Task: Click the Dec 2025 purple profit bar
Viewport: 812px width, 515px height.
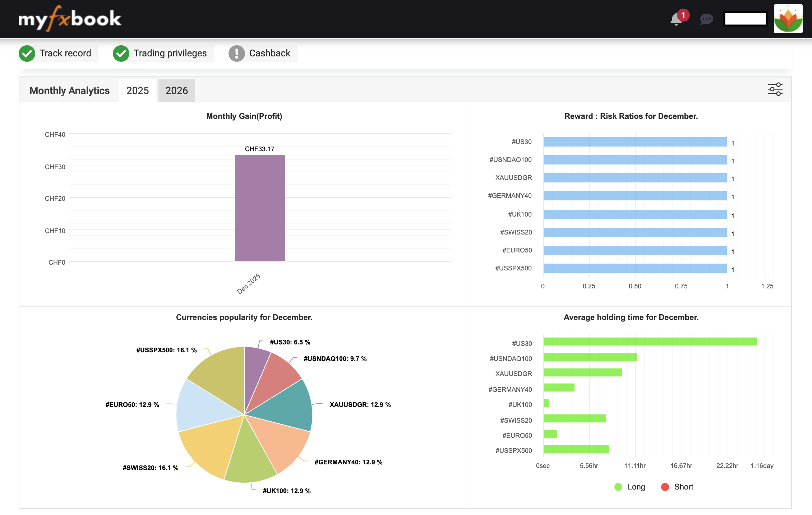Action: (260, 208)
